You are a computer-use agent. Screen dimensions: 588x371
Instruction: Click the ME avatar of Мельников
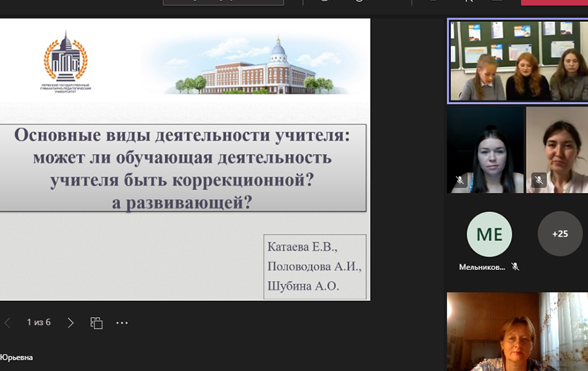pos(489,234)
